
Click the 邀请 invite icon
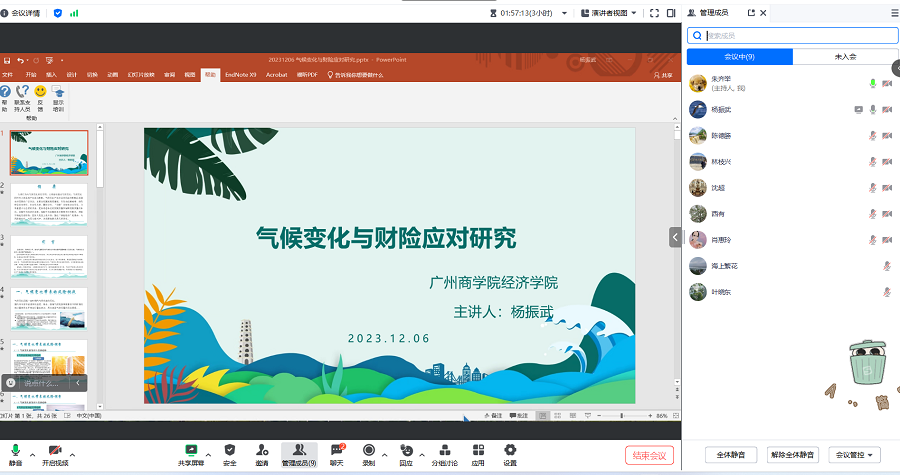click(x=262, y=451)
